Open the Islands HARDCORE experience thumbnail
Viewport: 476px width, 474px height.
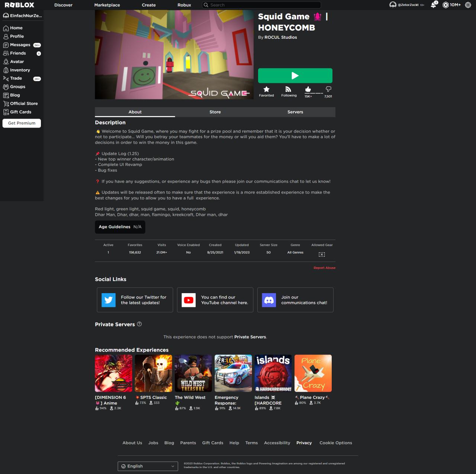(273, 373)
